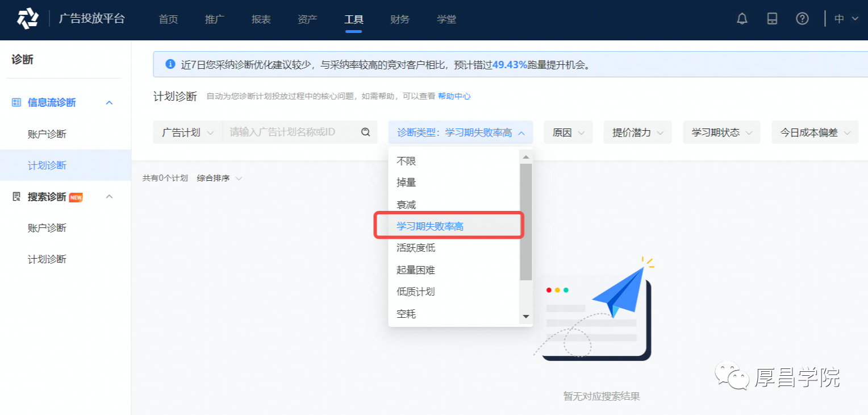The image size is (868, 415).
Task: Open the 学习期状态 filter dropdown
Action: (721, 132)
